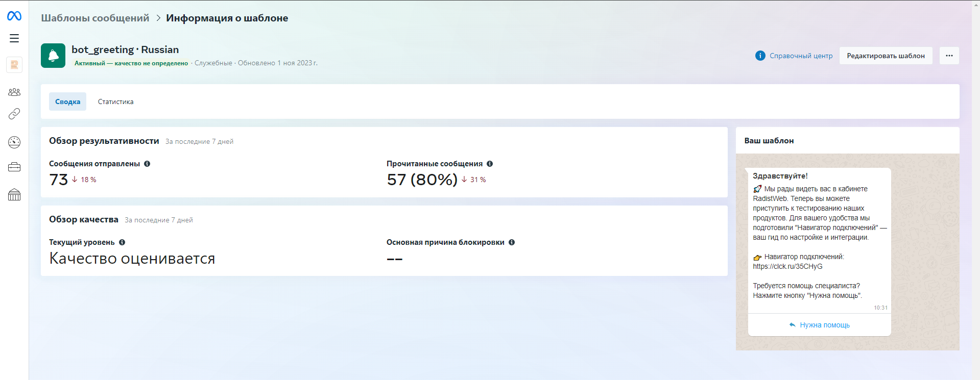
Task: Open the bank building sidebar icon
Action: (x=14, y=194)
